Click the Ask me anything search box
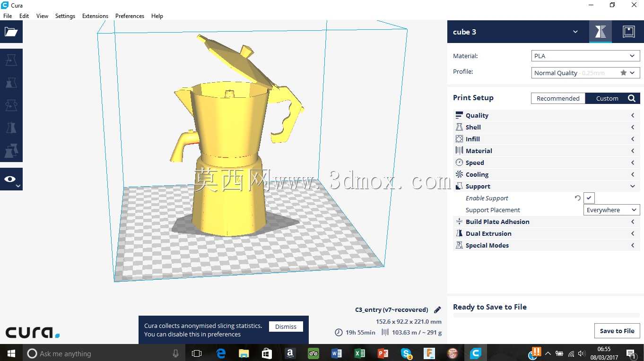The height and width of the screenshot is (361, 644). click(104, 353)
